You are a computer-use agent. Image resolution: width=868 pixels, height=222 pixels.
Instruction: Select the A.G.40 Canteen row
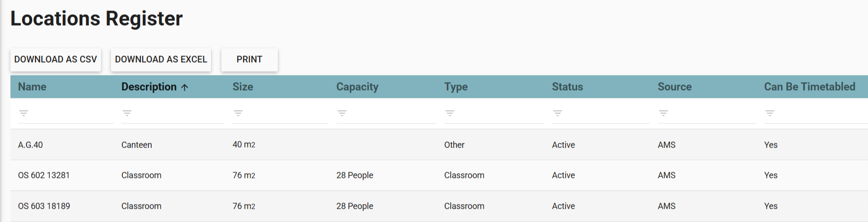tap(30, 145)
